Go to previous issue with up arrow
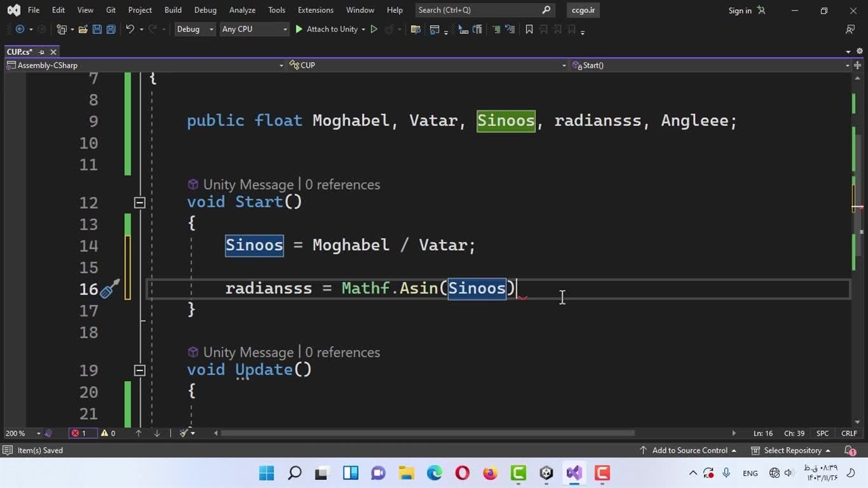 tap(138, 433)
